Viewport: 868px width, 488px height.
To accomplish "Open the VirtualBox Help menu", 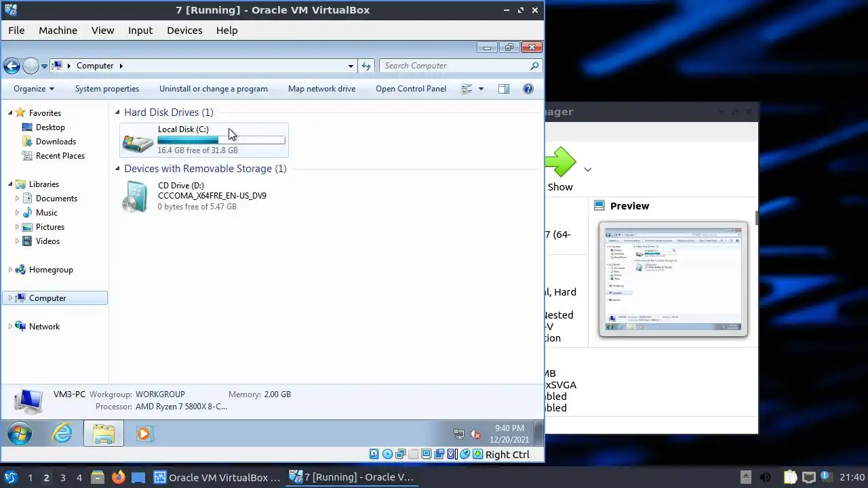I will 226,30.
